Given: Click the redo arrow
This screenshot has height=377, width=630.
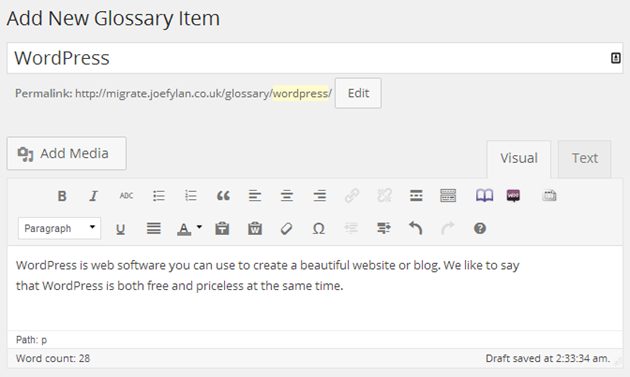Looking at the screenshot, I should [448, 228].
